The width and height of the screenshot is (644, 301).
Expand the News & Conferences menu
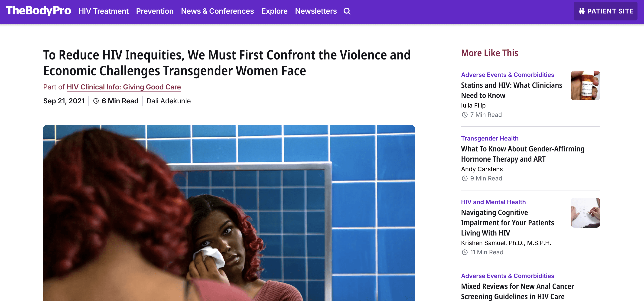[217, 11]
